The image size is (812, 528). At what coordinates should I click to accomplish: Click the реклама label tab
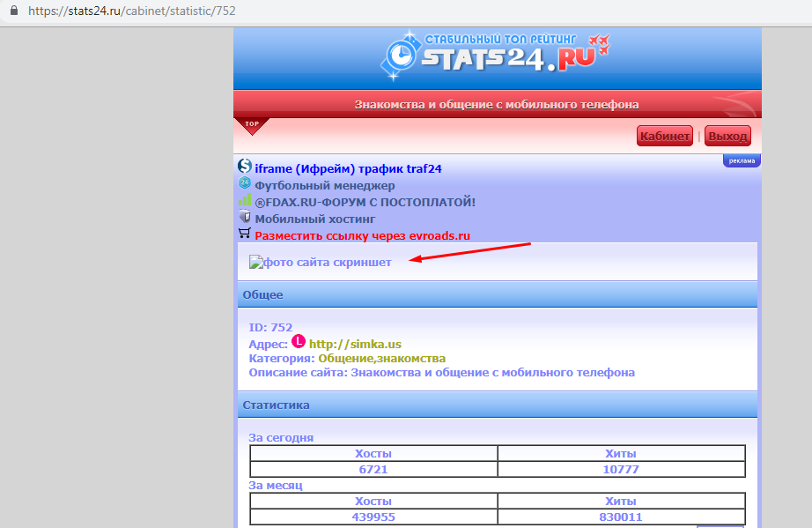coord(742,160)
